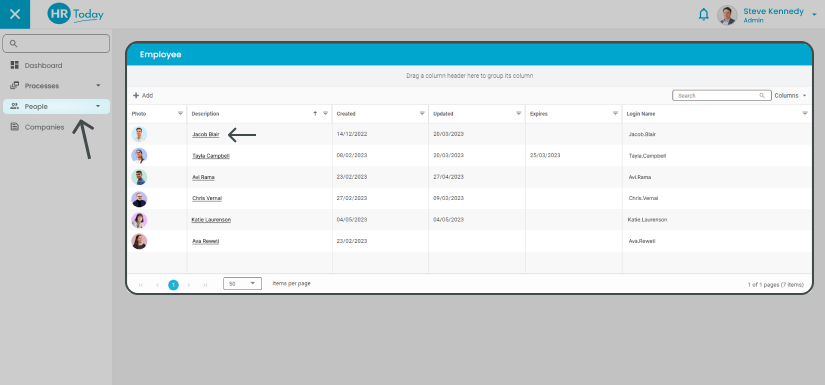Open Tayla Campbell's employee record
The image size is (825, 385).
tap(210, 156)
